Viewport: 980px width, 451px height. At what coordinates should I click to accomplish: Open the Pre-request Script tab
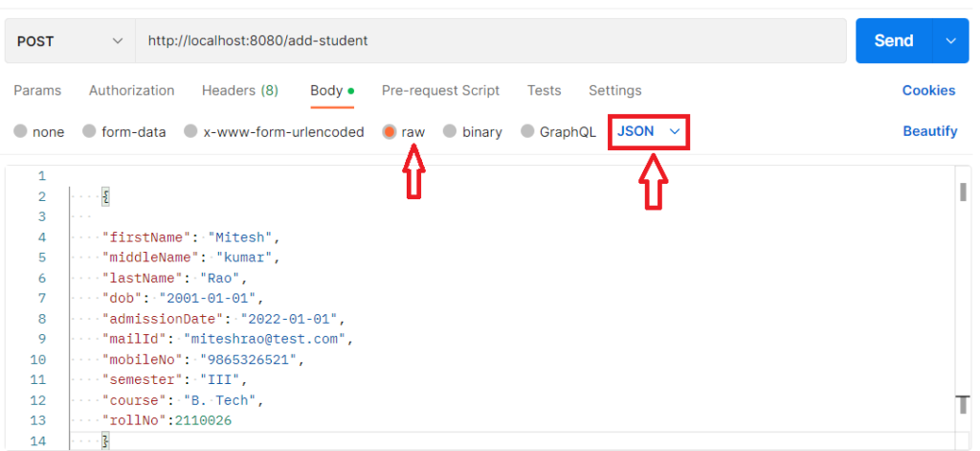440,91
